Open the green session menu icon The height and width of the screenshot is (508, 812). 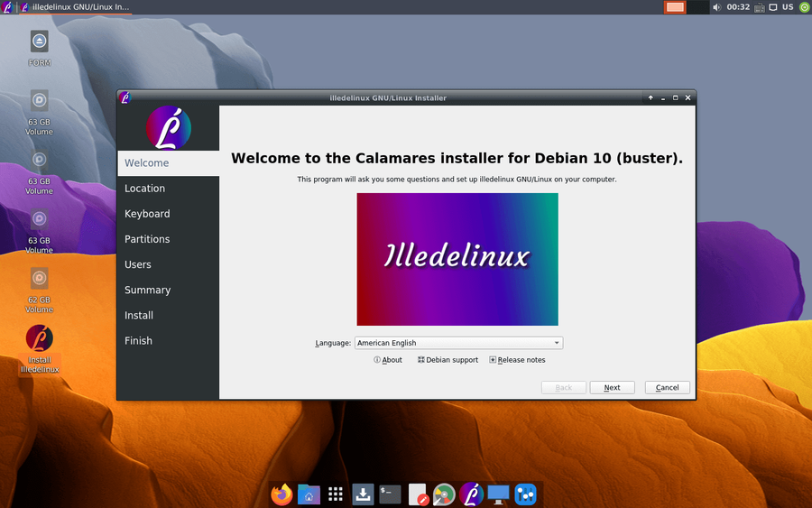804,7
